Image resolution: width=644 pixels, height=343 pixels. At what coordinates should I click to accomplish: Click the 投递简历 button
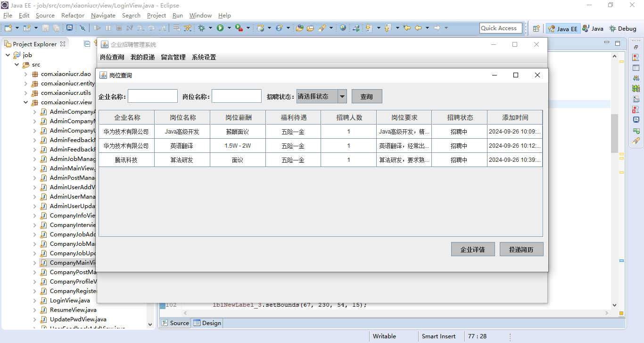point(521,249)
